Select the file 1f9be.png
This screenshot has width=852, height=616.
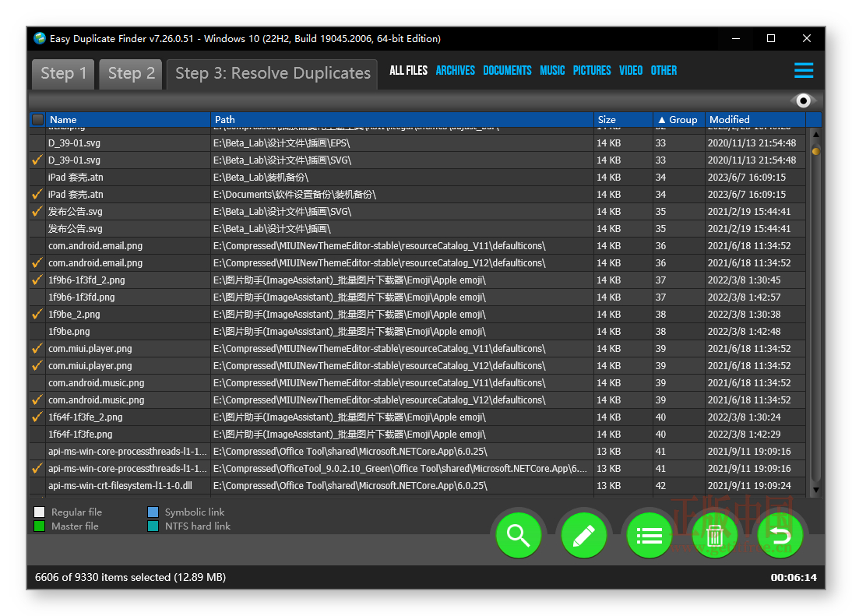tap(69, 331)
